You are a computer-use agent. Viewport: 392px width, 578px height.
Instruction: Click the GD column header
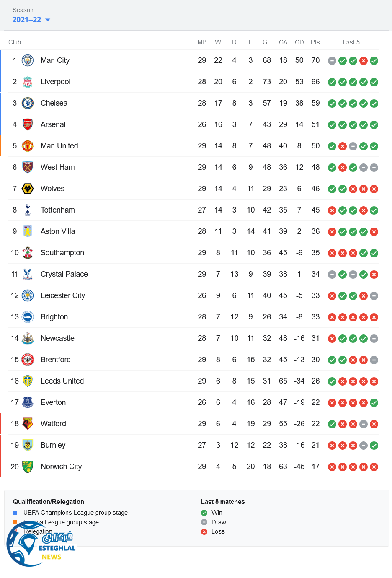pyautogui.click(x=299, y=42)
